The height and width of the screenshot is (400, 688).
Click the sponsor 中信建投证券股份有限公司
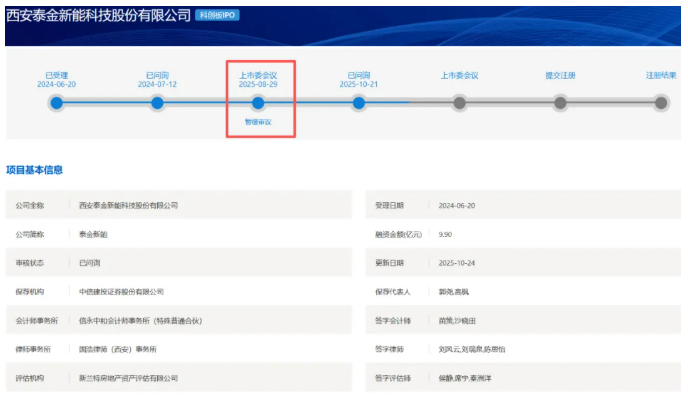[x=121, y=291]
